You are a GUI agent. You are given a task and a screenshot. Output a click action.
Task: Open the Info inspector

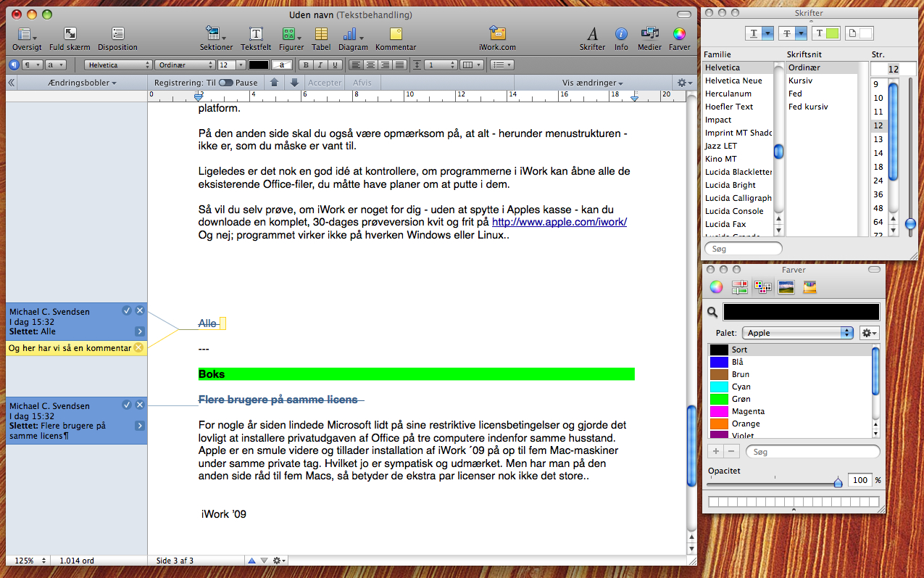[x=621, y=33]
